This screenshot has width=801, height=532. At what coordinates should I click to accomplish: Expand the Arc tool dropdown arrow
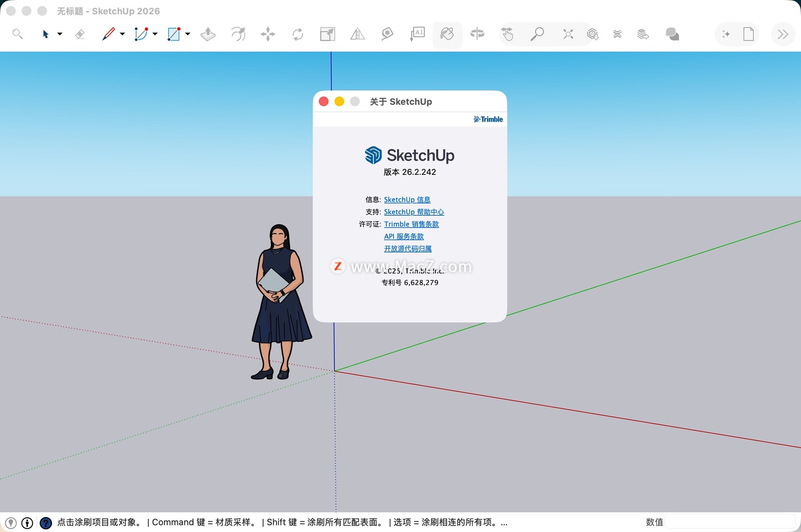click(x=155, y=34)
